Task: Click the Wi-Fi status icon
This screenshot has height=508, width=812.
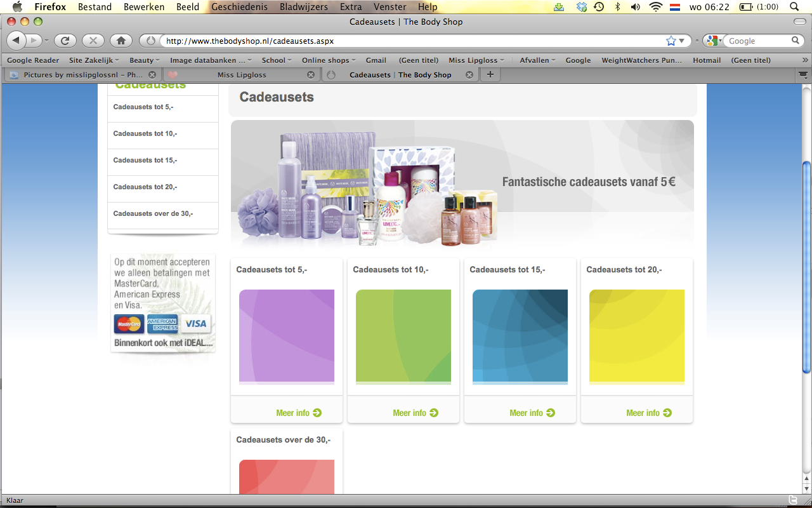Action: [655, 7]
